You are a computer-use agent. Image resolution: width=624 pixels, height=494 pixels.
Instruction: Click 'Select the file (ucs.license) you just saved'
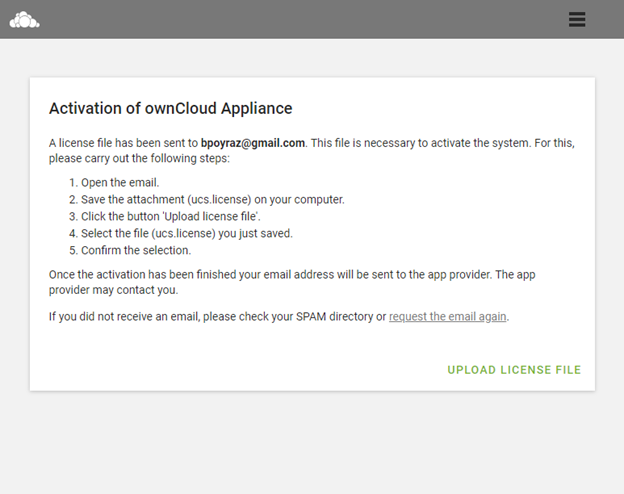187,233
